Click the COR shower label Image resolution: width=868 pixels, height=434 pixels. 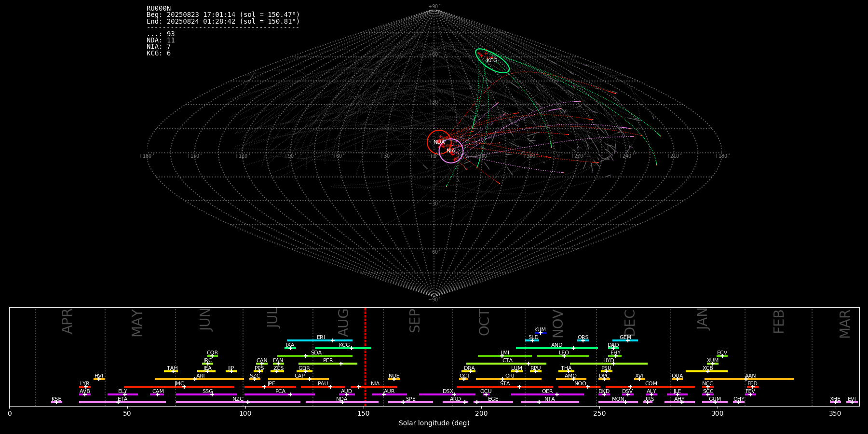click(x=212, y=353)
